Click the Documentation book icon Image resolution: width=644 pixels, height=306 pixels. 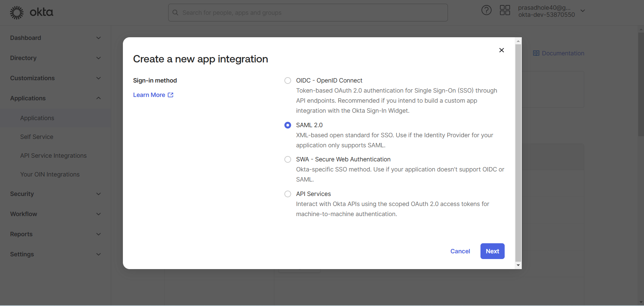click(x=536, y=53)
